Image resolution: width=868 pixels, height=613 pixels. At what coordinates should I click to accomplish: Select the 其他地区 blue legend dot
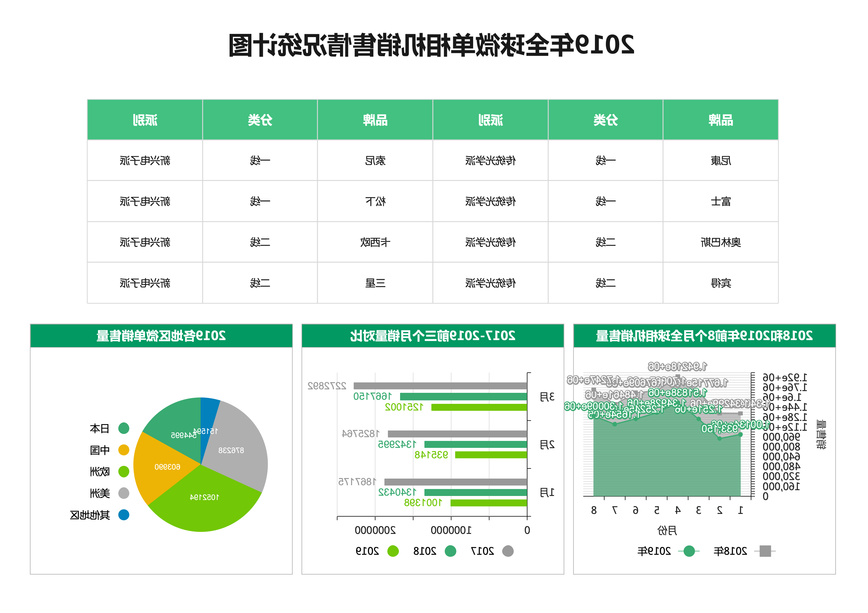[x=124, y=515]
